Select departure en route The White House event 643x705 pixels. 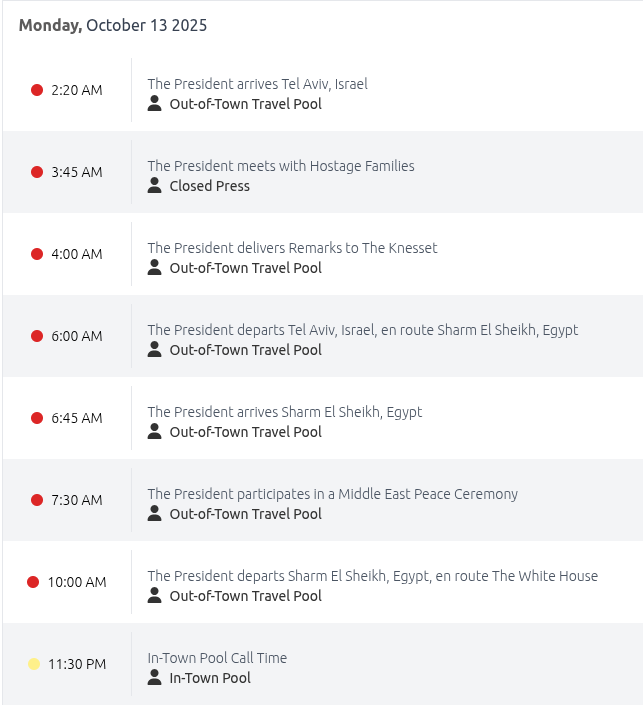pos(372,576)
